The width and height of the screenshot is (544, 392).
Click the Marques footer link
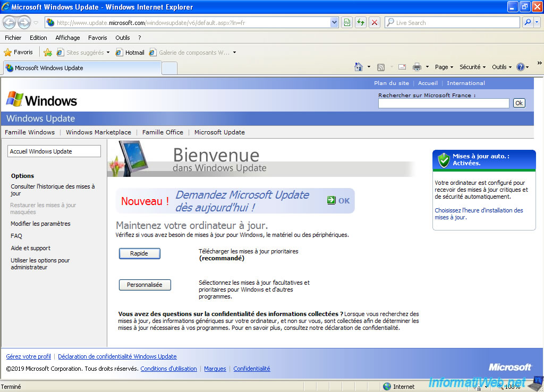click(215, 369)
